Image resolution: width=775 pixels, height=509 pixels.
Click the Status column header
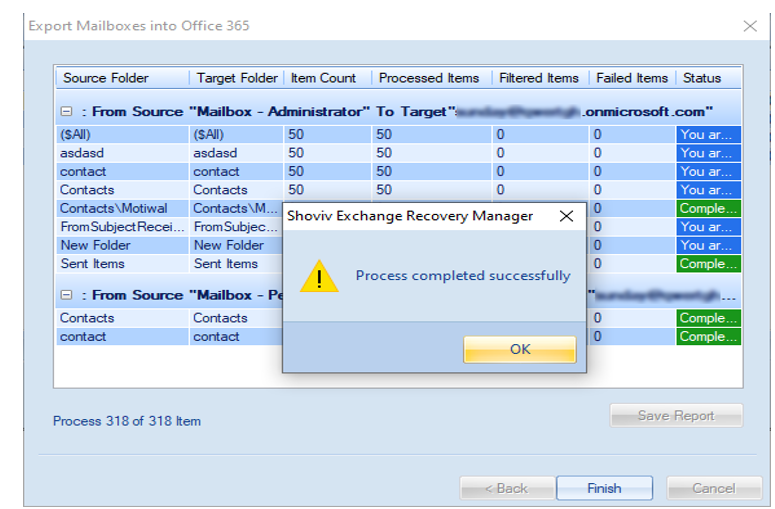tap(709, 78)
